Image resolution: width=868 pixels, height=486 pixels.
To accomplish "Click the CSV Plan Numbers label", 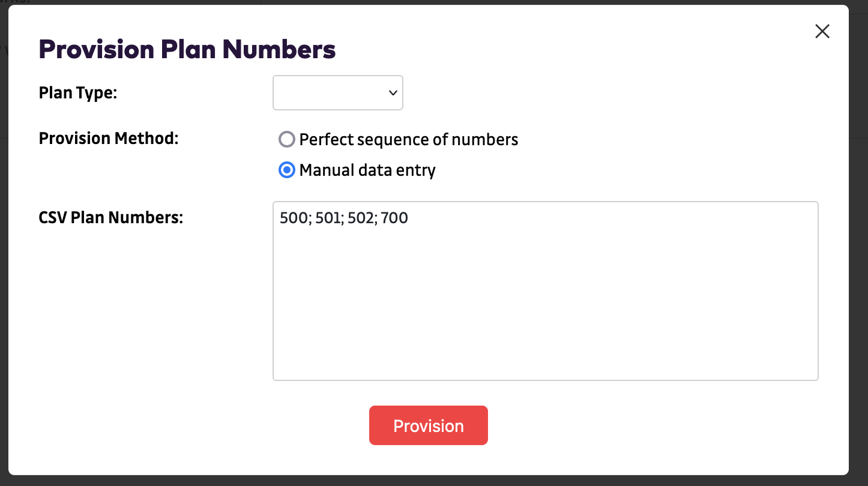I will click(110, 217).
